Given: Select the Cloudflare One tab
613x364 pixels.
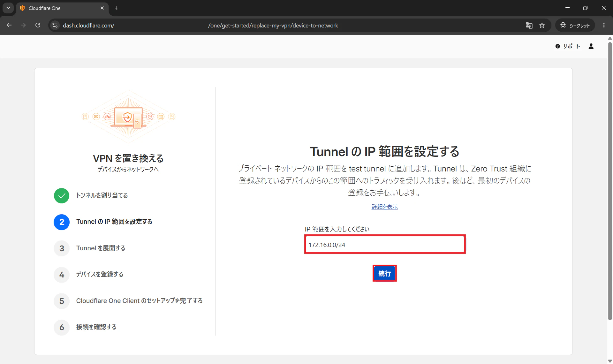Looking at the screenshot, I should [62, 8].
